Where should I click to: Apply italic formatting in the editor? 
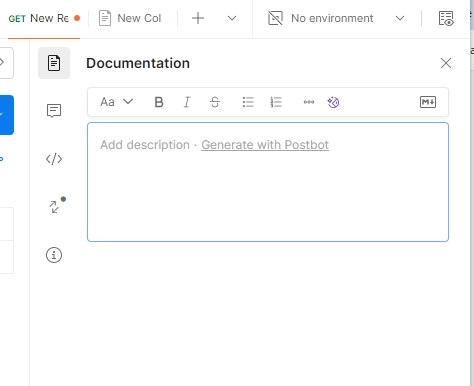pyautogui.click(x=187, y=102)
